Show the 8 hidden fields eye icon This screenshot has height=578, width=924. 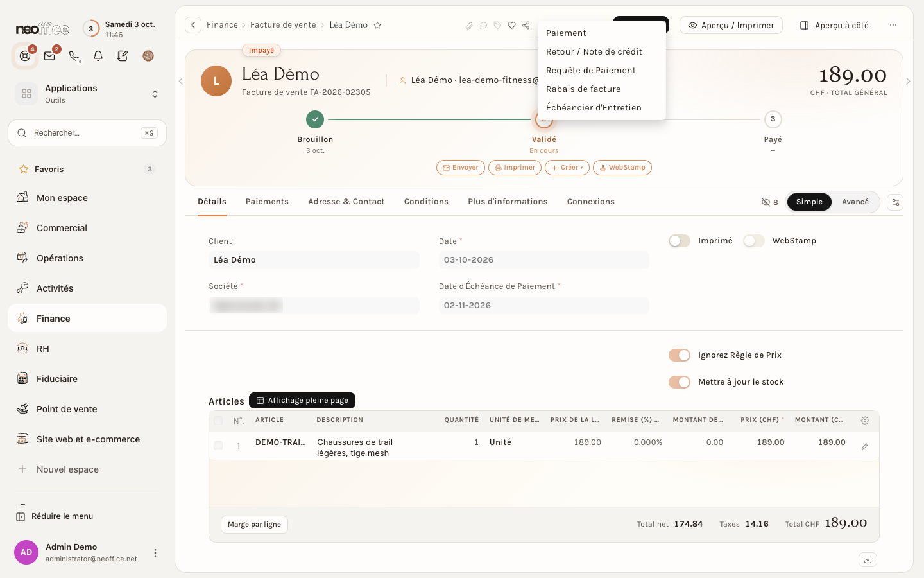(x=769, y=202)
